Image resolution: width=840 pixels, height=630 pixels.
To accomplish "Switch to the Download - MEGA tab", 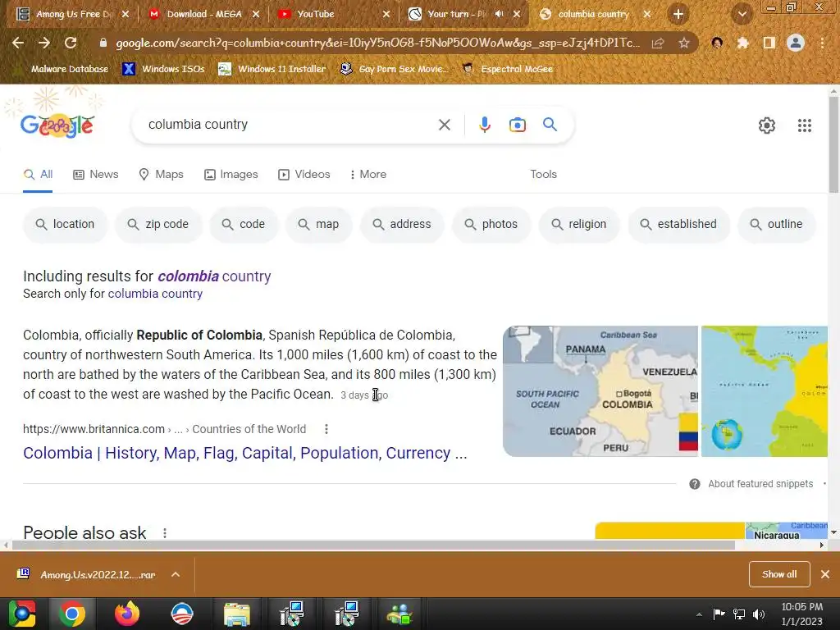I will pyautogui.click(x=203, y=14).
